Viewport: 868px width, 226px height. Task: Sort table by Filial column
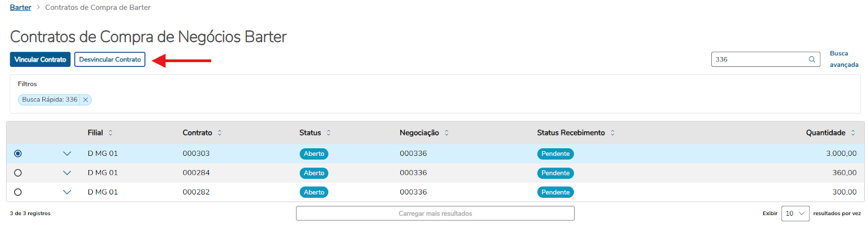click(111, 133)
